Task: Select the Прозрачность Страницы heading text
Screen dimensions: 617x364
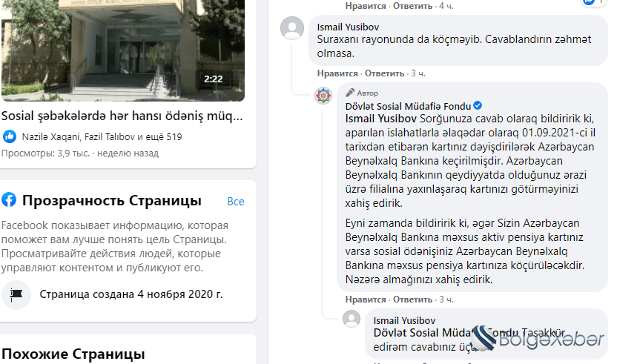Action: tap(112, 200)
